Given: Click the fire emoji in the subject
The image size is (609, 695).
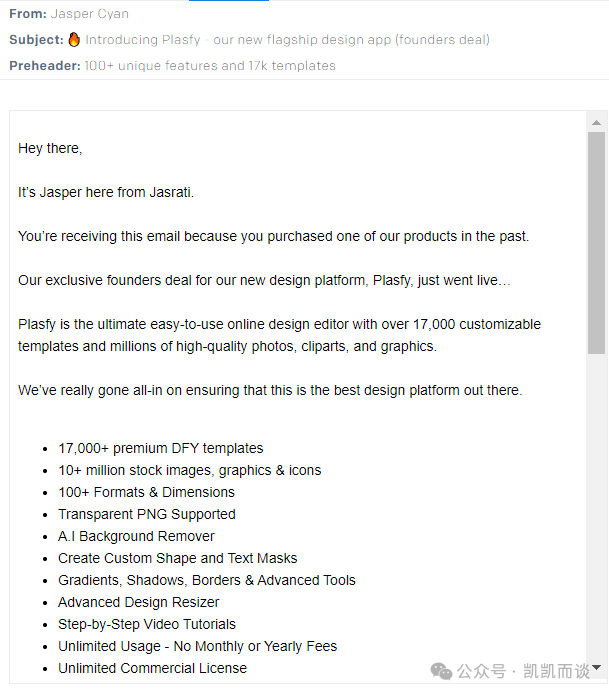Looking at the screenshot, I should (x=74, y=40).
